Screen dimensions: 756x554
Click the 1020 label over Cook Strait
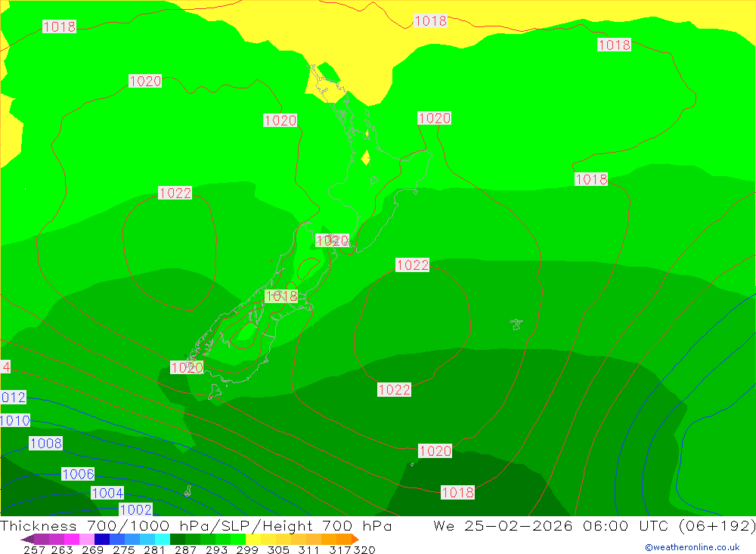[332, 240]
